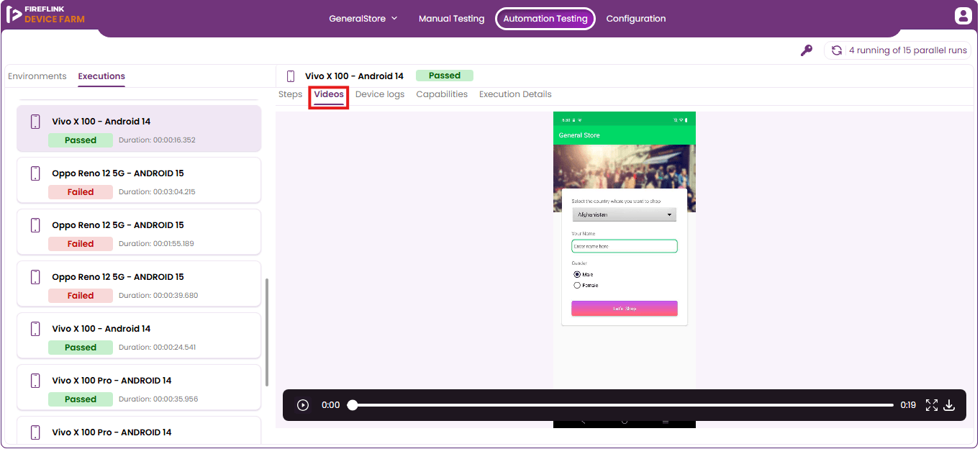The height and width of the screenshot is (449, 980).
Task: Click phone icon of 00:00:24.541 execution
Action: tap(35, 329)
